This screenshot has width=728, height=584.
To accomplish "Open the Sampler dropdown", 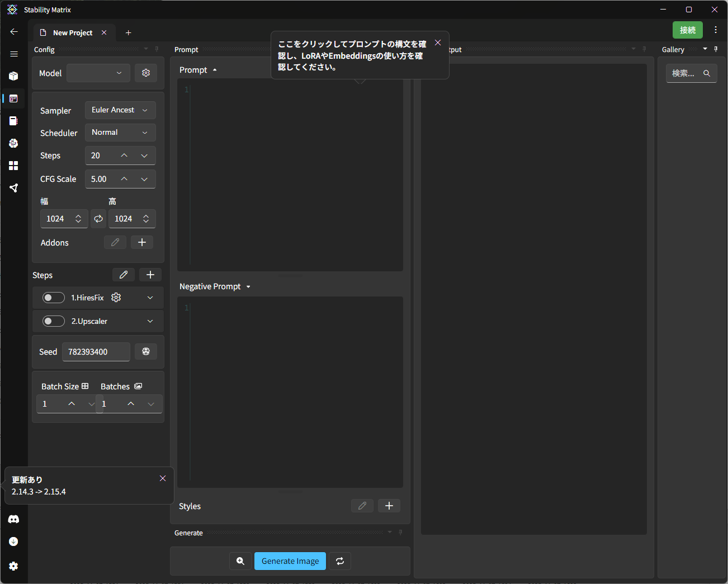I will click(x=120, y=110).
